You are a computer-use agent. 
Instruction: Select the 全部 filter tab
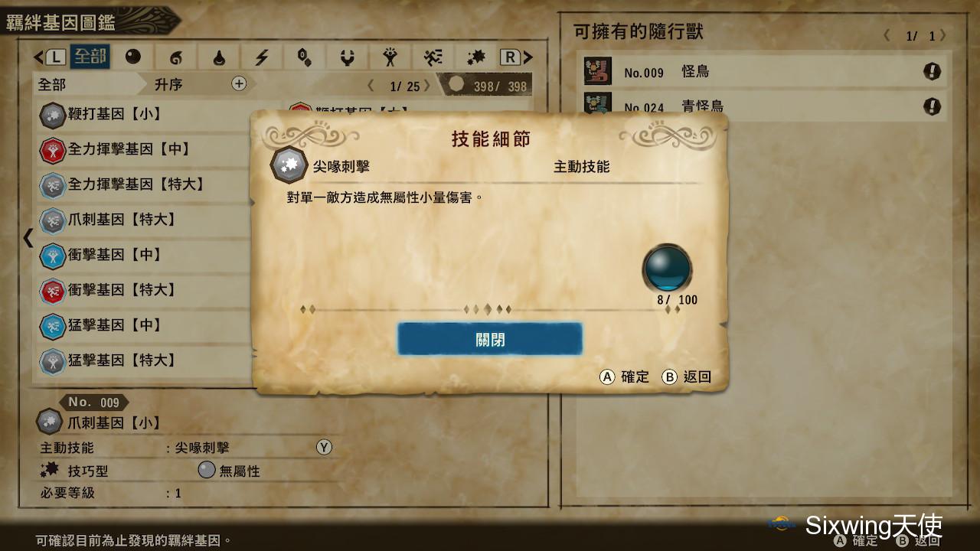point(90,57)
